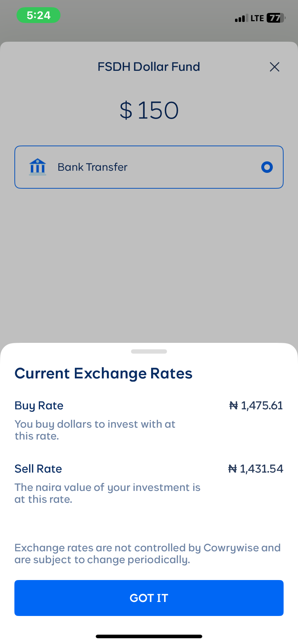Tap the ₦ 1,475.61 buy rate value
The width and height of the screenshot is (298, 644).
click(256, 405)
